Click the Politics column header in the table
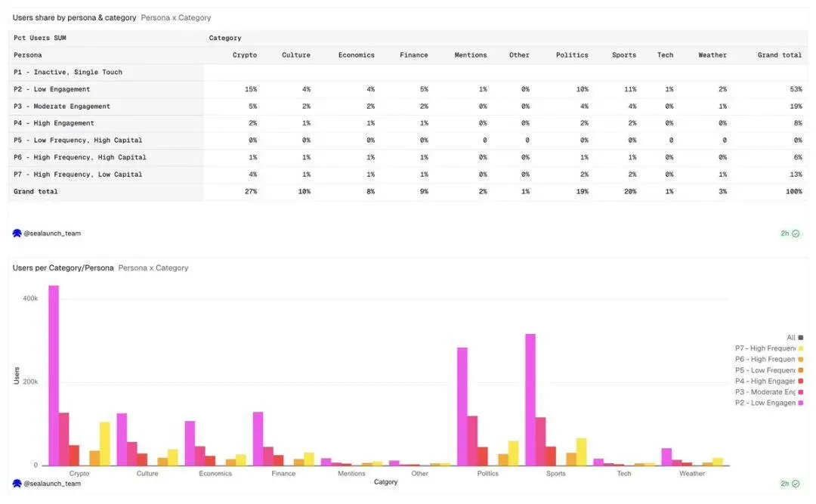 [572, 55]
